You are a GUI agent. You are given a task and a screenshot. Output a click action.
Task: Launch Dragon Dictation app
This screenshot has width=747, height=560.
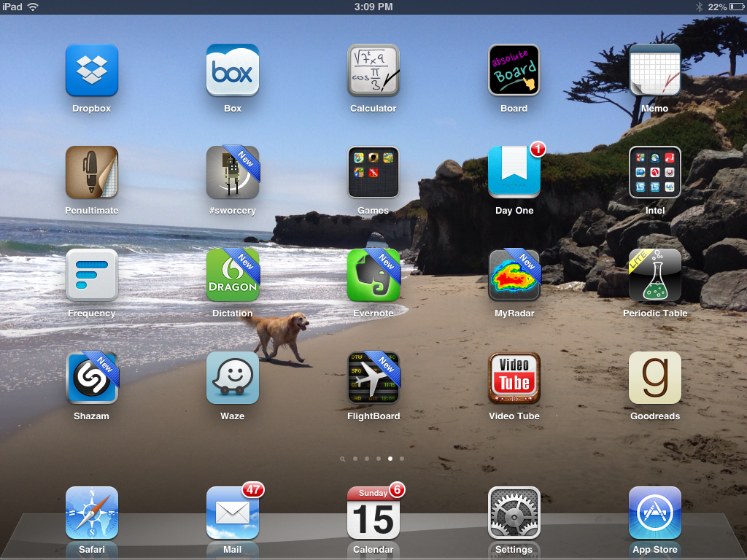click(232, 276)
